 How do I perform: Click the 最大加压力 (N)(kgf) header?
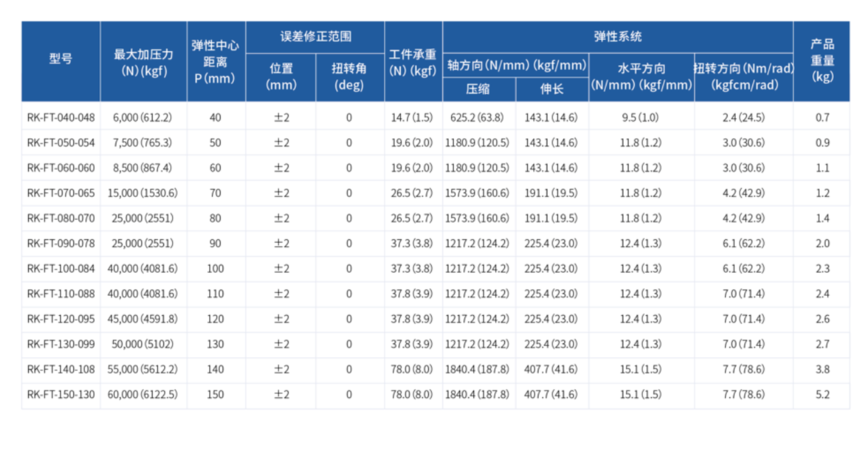click(x=143, y=59)
